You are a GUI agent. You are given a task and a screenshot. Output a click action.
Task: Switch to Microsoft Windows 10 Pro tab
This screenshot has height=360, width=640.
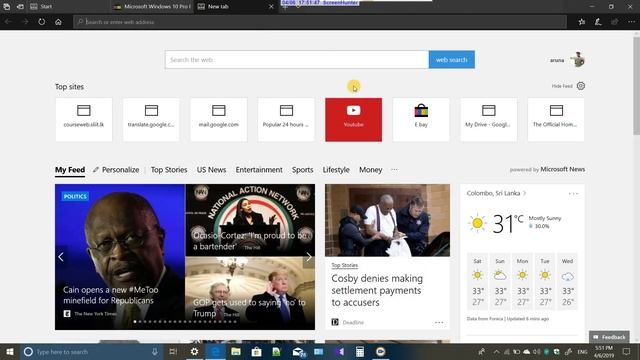153,7
